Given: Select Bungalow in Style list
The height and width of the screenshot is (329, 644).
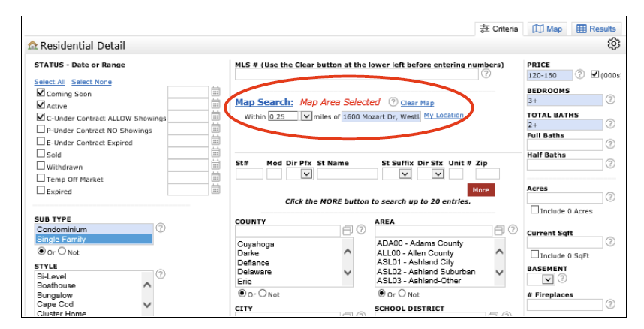Looking at the screenshot, I should [x=55, y=295].
